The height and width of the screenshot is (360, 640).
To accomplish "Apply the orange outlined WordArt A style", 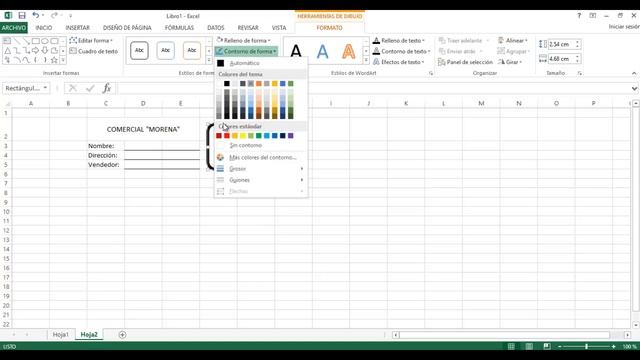I will click(x=349, y=51).
